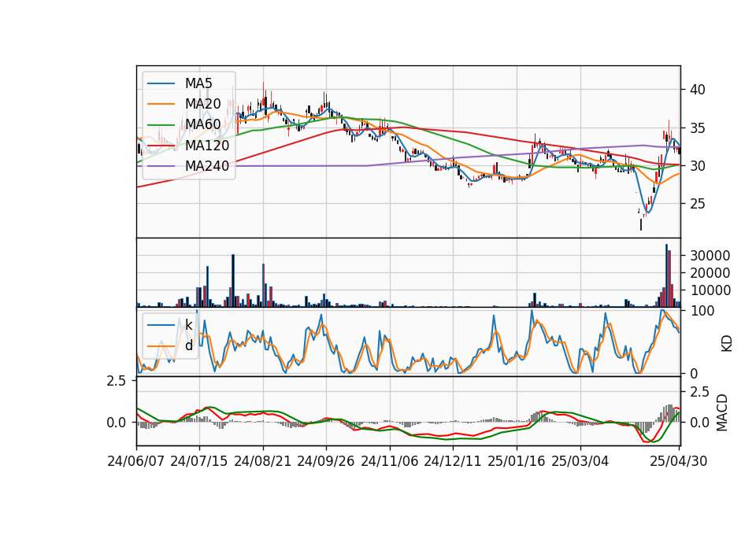
Task: Click the purple MA240 legend line sample
Action: pyautogui.click(x=161, y=166)
